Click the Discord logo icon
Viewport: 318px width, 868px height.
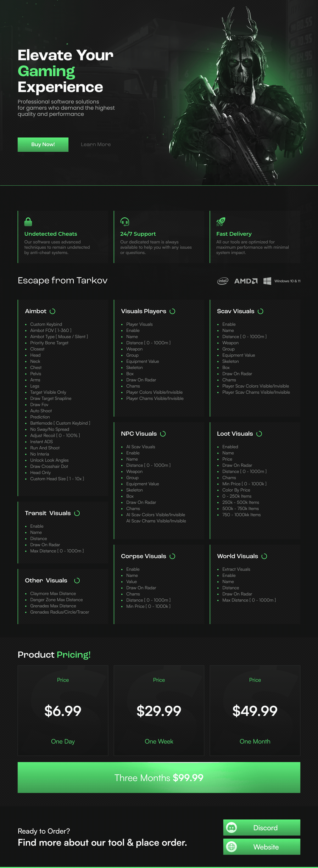[232, 827]
